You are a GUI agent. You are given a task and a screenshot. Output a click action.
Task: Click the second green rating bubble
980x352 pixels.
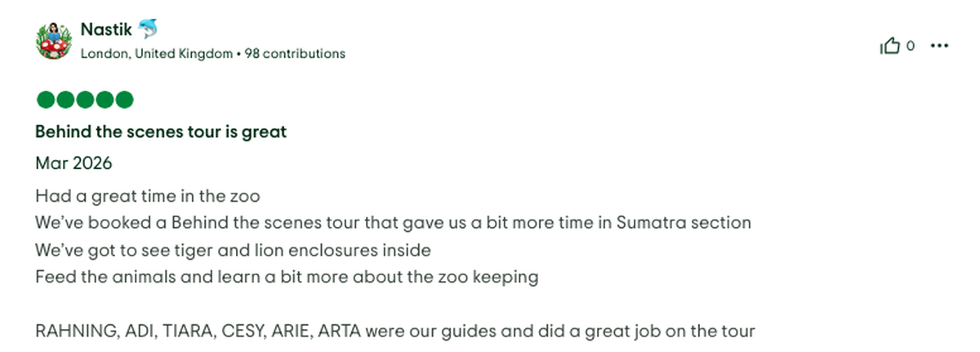pos(65,100)
